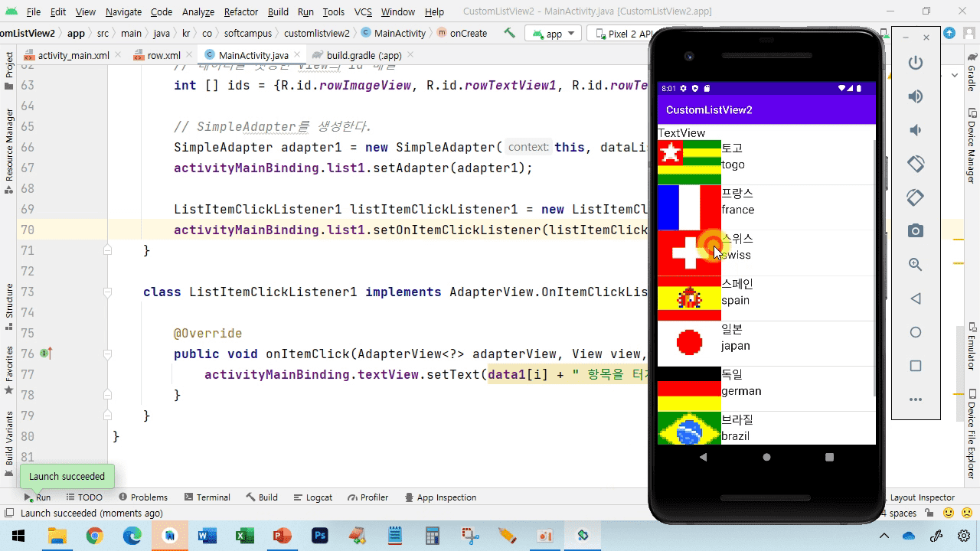The width and height of the screenshot is (980, 551).
Task: Open the Problems tool window
Action: (143, 497)
